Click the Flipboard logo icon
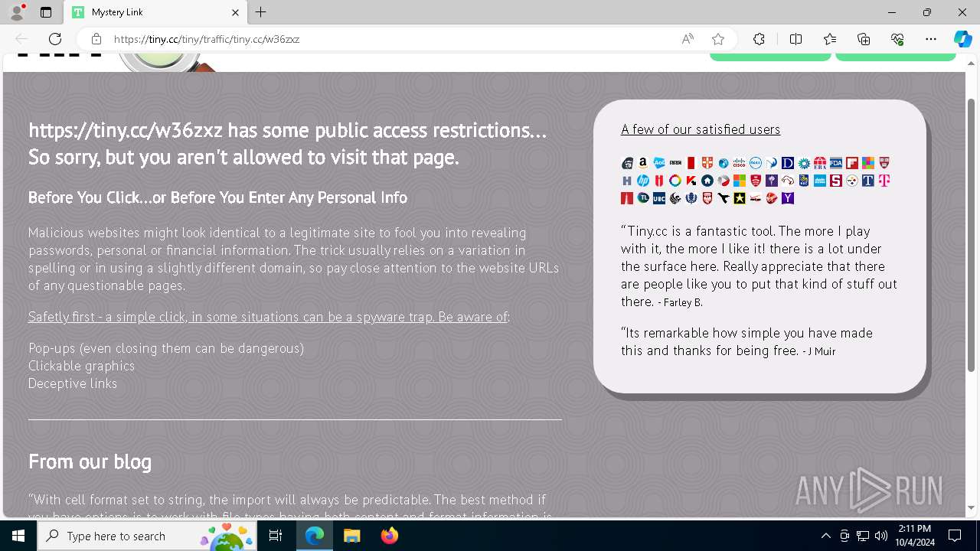 tap(852, 163)
